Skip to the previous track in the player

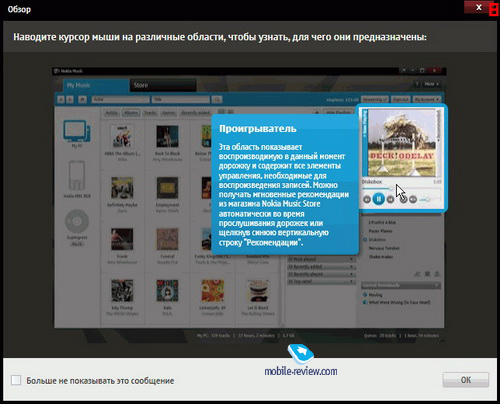[x=367, y=199]
